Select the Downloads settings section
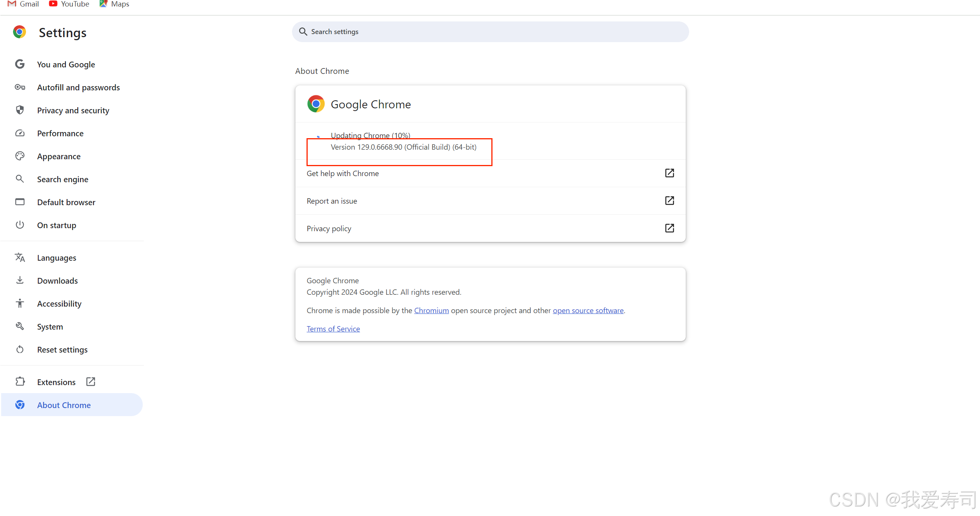Image resolution: width=980 pixels, height=516 pixels. 57,281
